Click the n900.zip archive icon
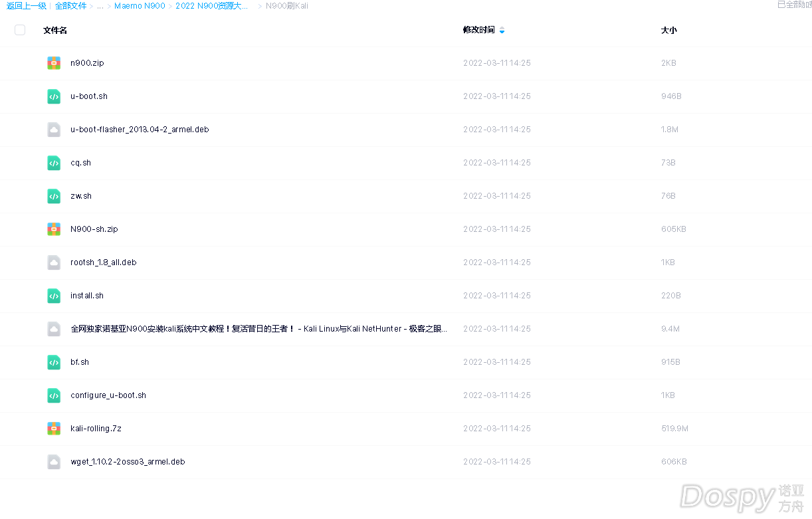The width and height of the screenshot is (812, 519). point(54,63)
